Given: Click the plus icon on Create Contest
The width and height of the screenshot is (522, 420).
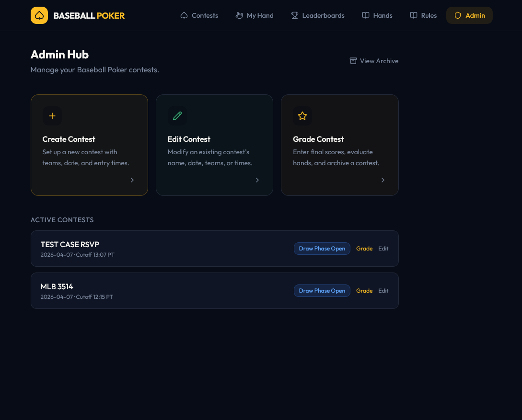Looking at the screenshot, I should click(x=52, y=116).
